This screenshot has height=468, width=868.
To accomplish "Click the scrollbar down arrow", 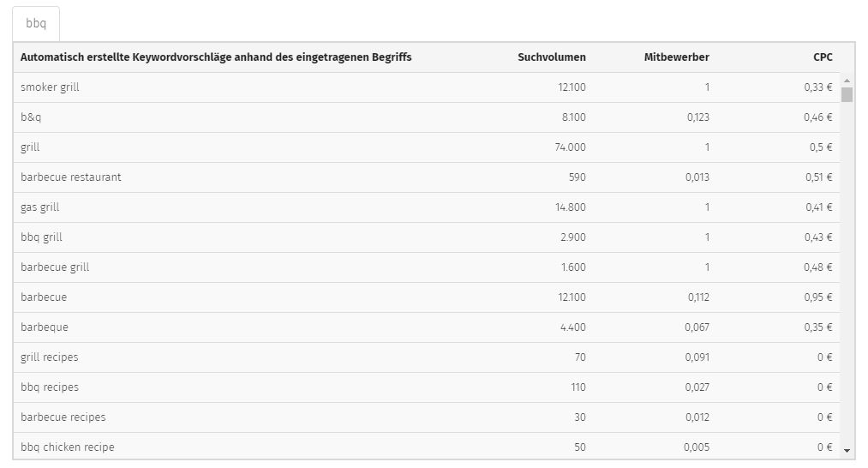I will tap(847, 451).
